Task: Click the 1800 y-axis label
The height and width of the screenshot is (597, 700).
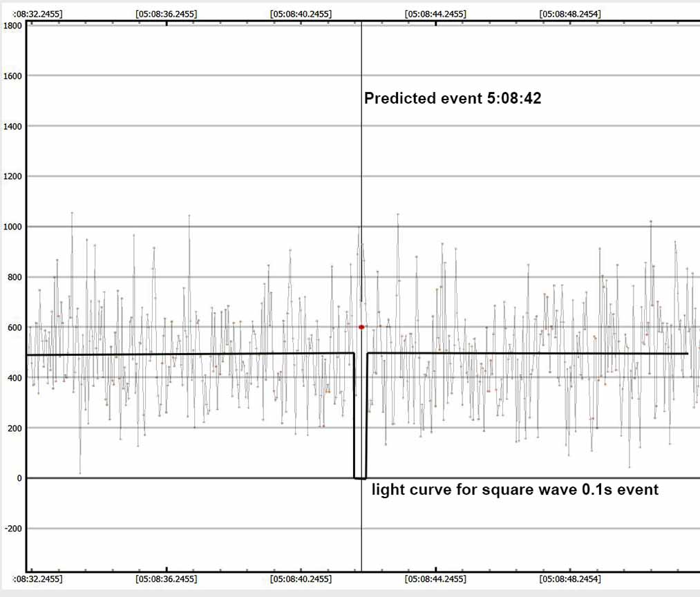Action: click(x=12, y=26)
